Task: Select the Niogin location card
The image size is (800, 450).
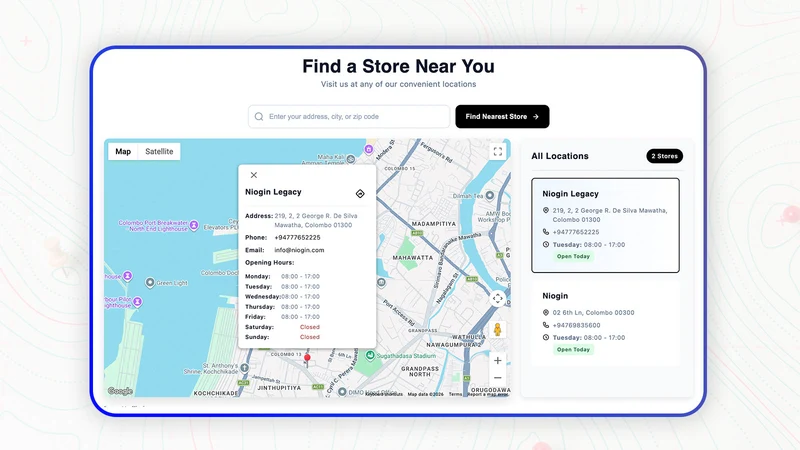Action: (x=605, y=323)
